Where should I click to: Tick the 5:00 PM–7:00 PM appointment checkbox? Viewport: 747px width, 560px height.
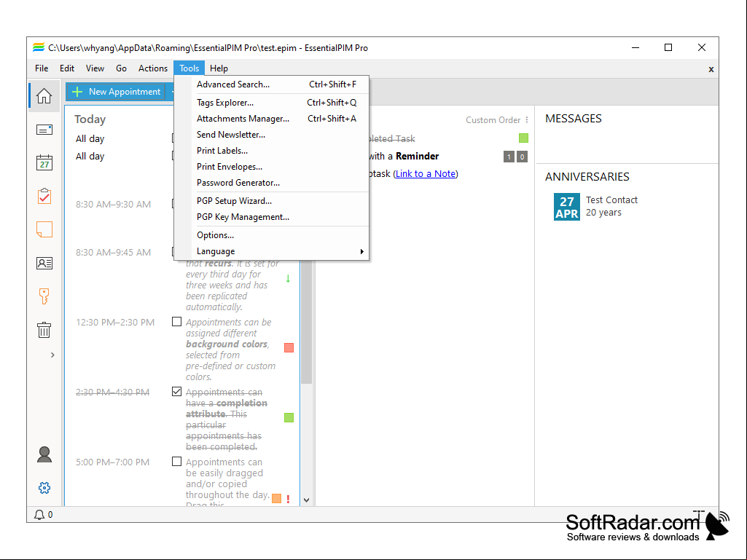pyautogui.click(x=177, y=462)
